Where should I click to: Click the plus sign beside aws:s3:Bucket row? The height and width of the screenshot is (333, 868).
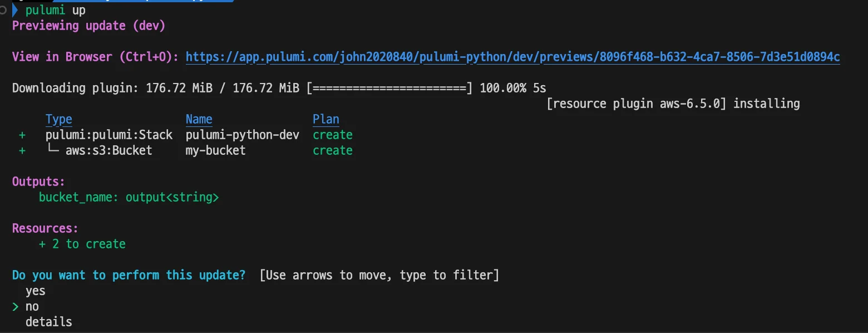click(22, 150)
